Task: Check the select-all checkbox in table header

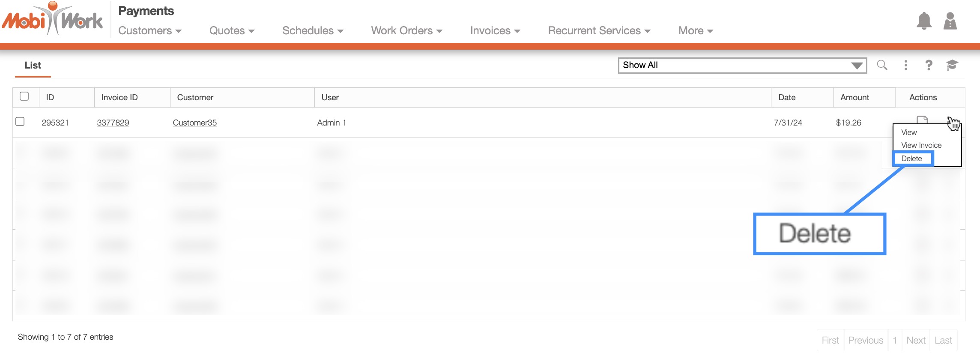Action: [x=24, y=96]
